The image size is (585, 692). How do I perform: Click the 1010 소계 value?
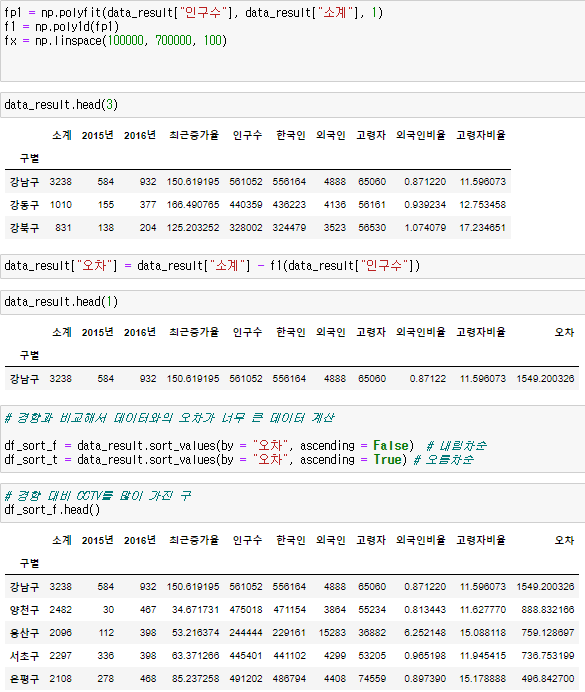click(61, 205)
